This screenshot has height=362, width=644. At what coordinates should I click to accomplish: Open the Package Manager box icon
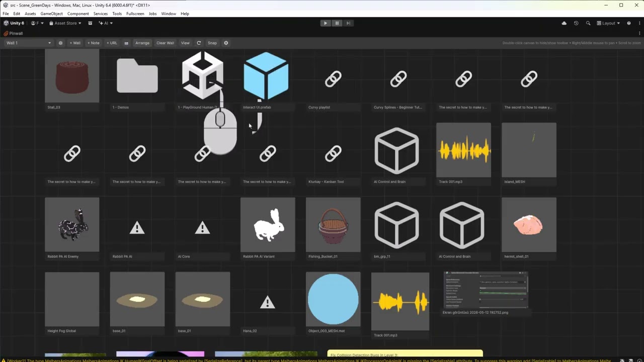[x=90, y=23]
